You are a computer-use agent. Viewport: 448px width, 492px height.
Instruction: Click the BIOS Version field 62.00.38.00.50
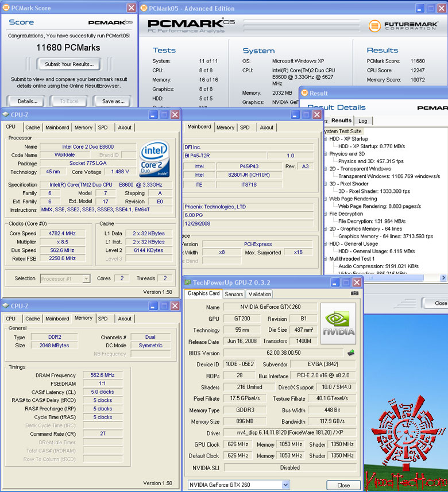(284, 352)
